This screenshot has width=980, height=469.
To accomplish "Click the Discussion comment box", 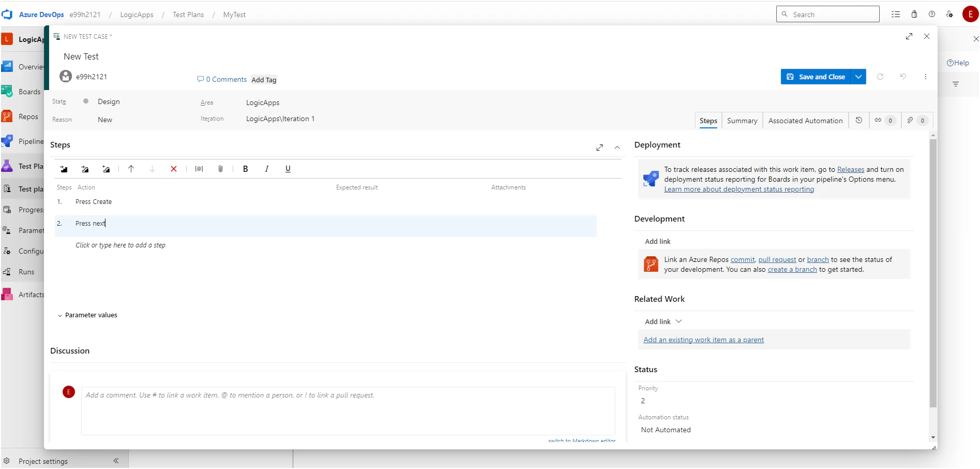I will coord(348,411).
